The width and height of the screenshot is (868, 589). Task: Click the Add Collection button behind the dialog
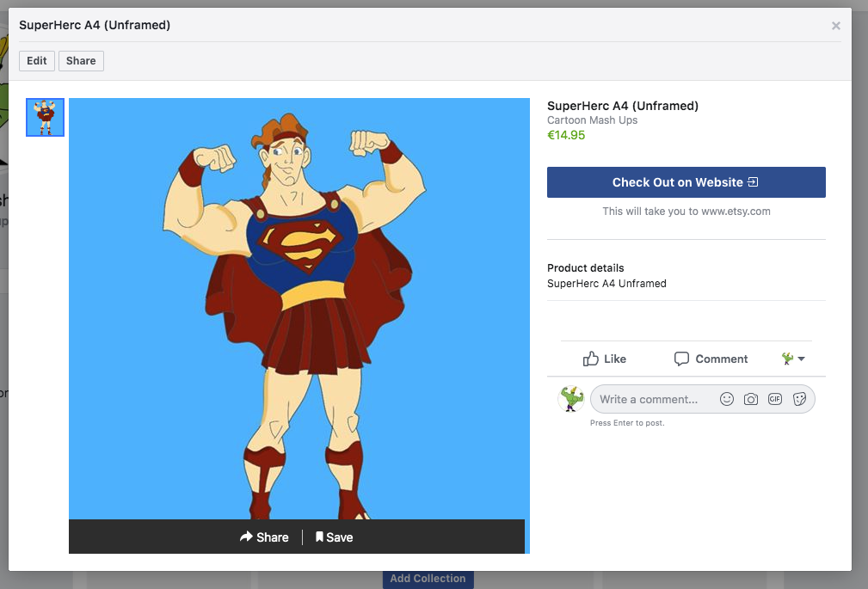pos(428,579)
